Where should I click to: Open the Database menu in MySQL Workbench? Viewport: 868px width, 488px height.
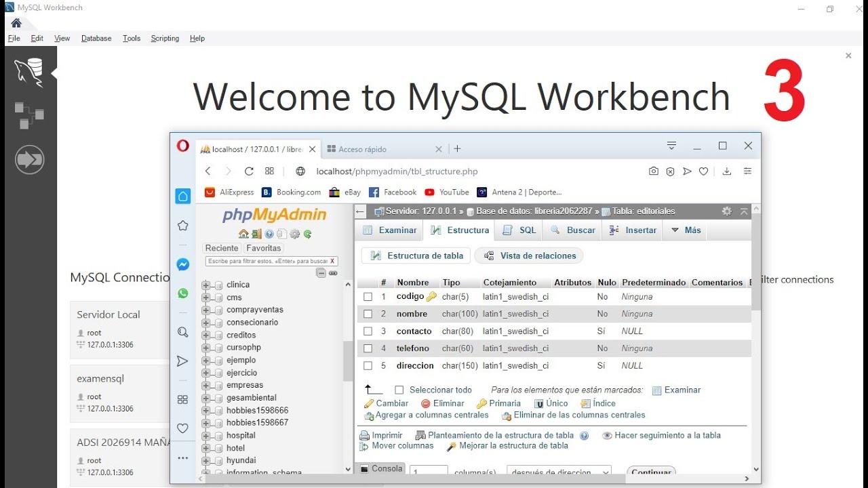(x=96, y=39)
